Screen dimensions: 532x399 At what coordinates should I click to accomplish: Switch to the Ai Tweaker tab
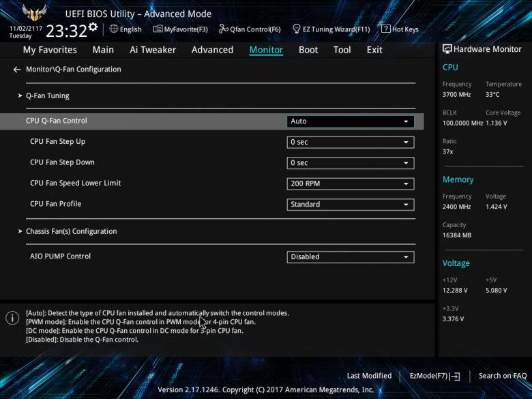click(x=153, y=50)
